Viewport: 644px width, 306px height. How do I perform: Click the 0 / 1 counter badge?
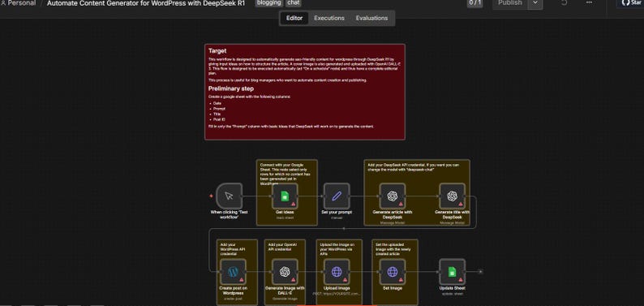474,3
